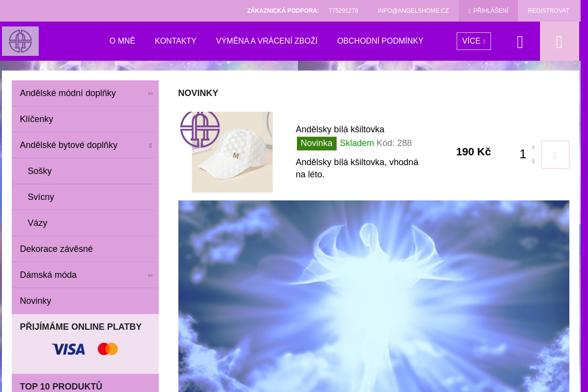588x392 pixels.
Task: Open the Andělsky bílá kšiltovka thumbnail
Action: [x=232, y=152]
